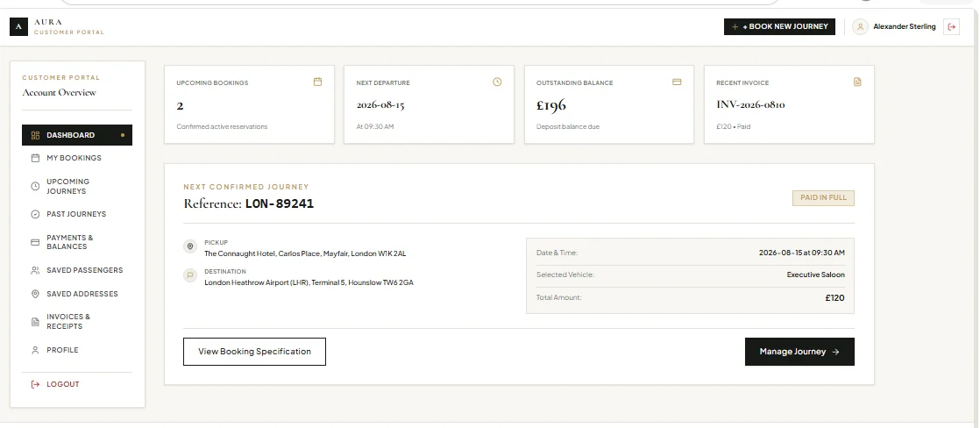Click Logout text link in the sidebar

click(x=62, y=384)
